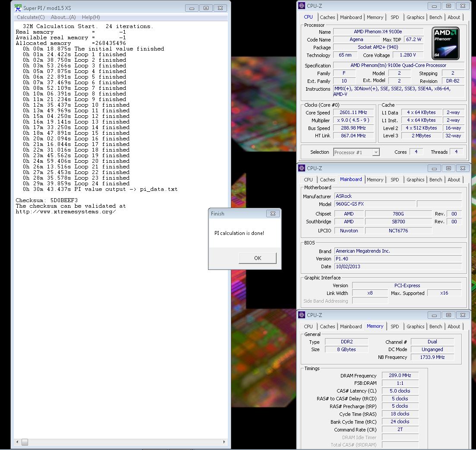Open Caches tab in the bottom CPU-Z window
This screenshot has height=450, width=476.
pyautogui.click(x=327, y=326)
